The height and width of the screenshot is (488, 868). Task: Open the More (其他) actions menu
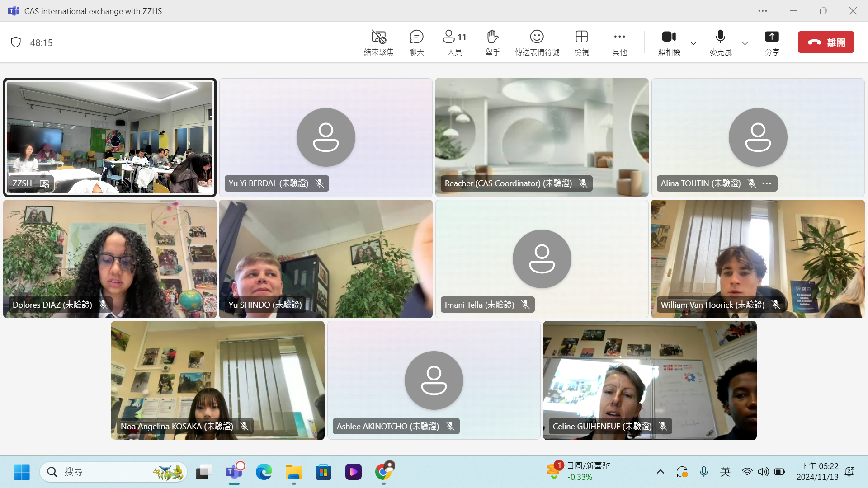coord(619,42)
